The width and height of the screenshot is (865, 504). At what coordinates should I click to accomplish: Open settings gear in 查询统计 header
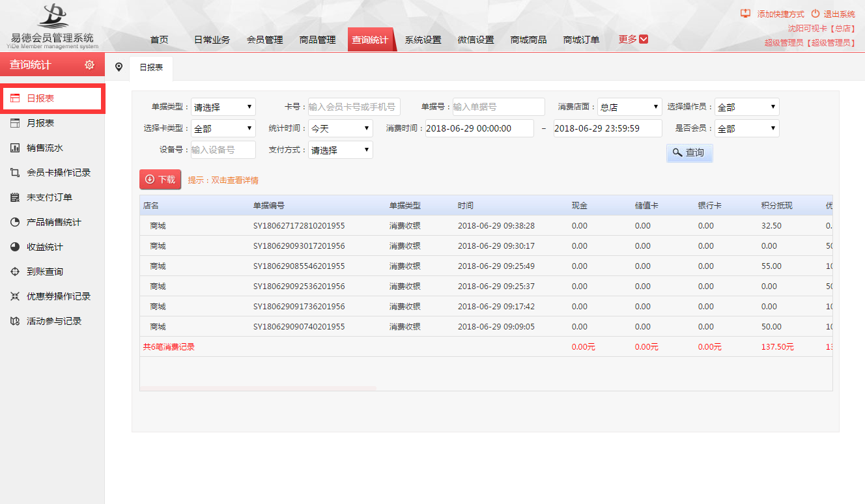tap(90, 65)
